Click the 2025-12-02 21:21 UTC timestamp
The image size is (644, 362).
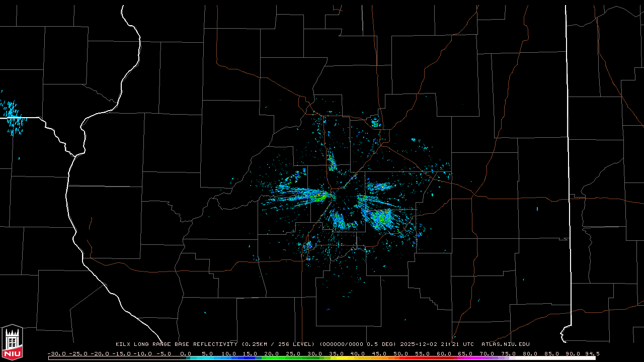point(437,344)
